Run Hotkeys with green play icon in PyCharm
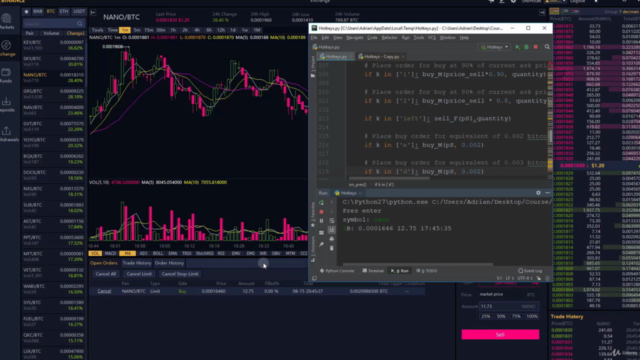 518,47
